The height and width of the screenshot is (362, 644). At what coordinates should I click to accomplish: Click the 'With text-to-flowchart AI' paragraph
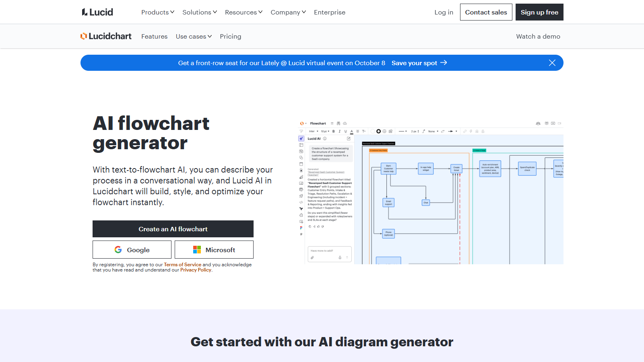point(183,186)
